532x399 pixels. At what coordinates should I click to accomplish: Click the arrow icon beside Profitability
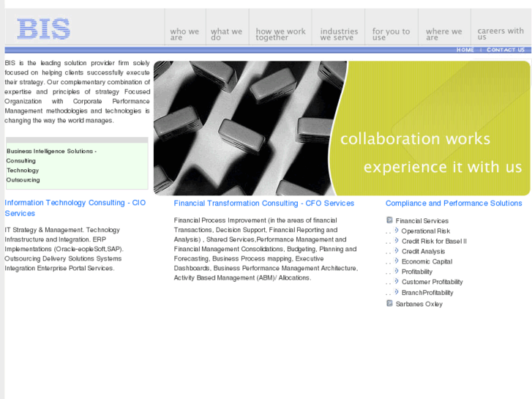pos(397,271)
